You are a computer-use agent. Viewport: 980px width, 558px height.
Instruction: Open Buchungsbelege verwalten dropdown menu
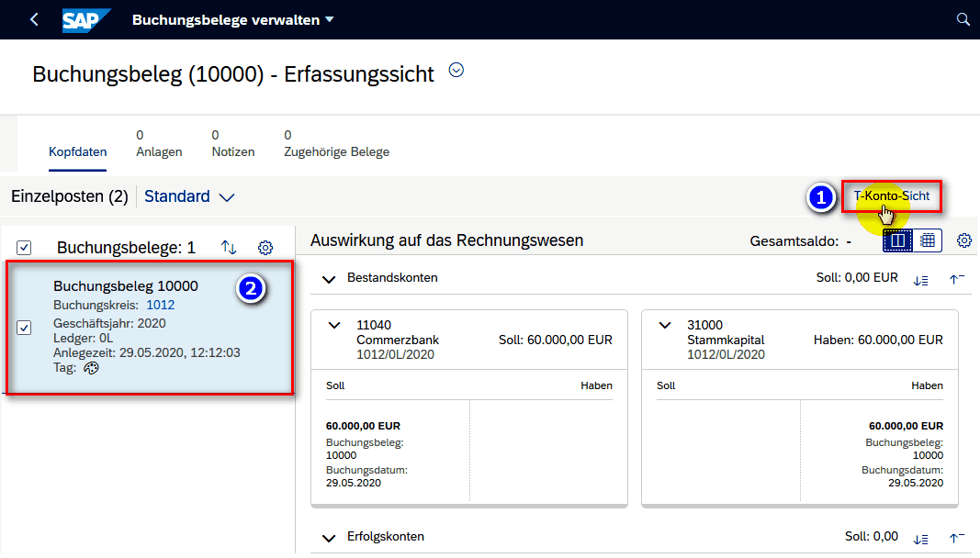pyautogui.click(x=330, y=19)
